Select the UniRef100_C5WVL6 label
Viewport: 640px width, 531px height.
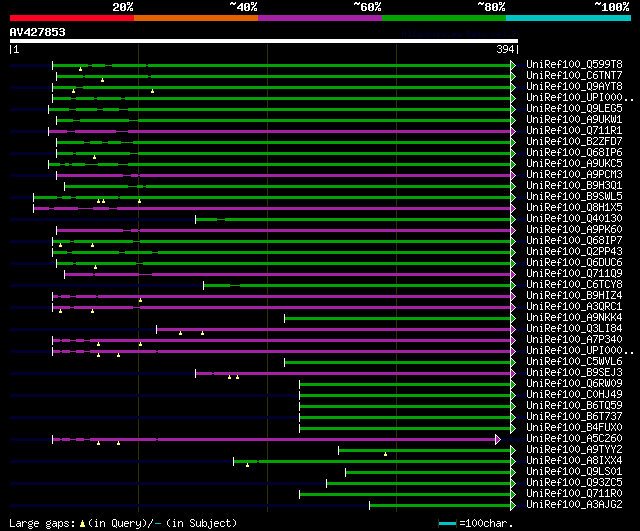point(574,362)
